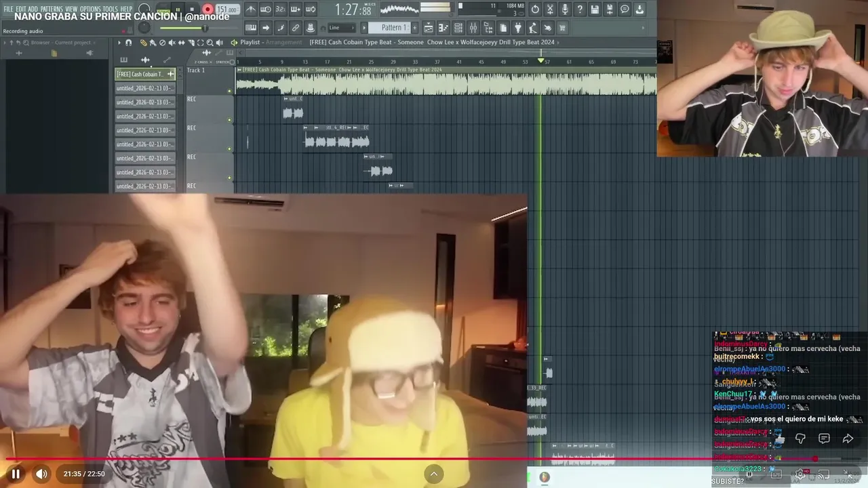
Task: Open the Mixer icon
Action: click(473, 28)
